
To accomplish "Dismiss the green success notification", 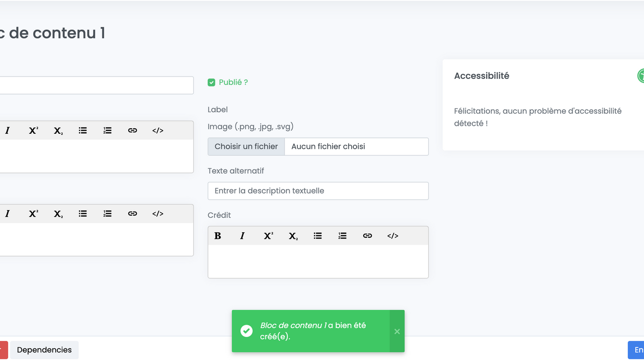I will (397, 331).
